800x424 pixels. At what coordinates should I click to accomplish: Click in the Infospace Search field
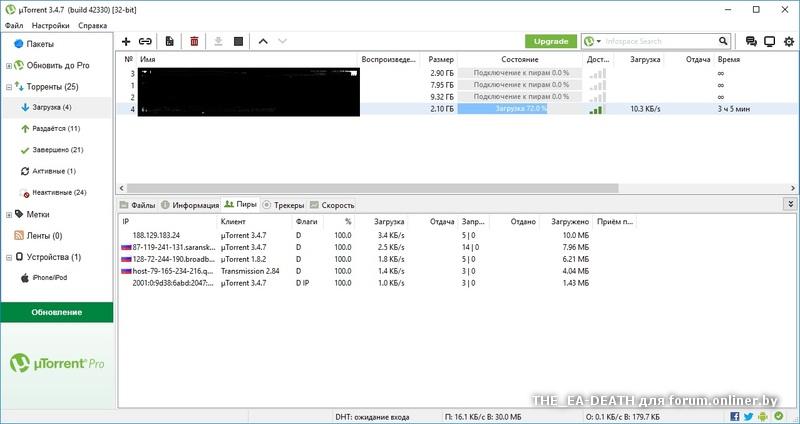pos(660,41)
